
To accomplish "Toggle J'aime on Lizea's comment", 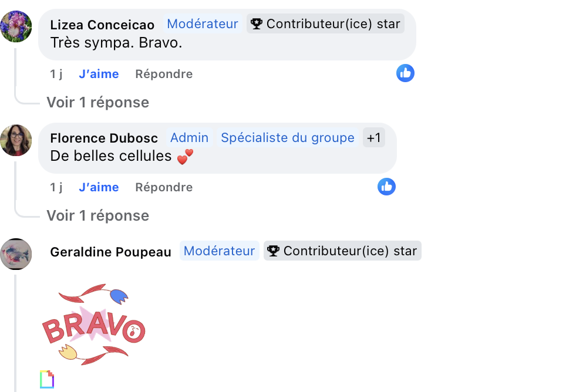I will point(99,74).
